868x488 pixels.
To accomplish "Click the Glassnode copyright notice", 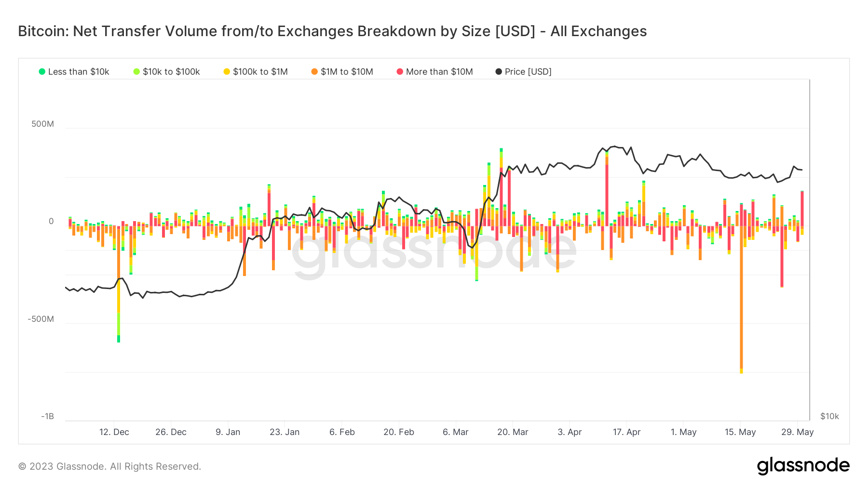I will [x=109, y=466].
